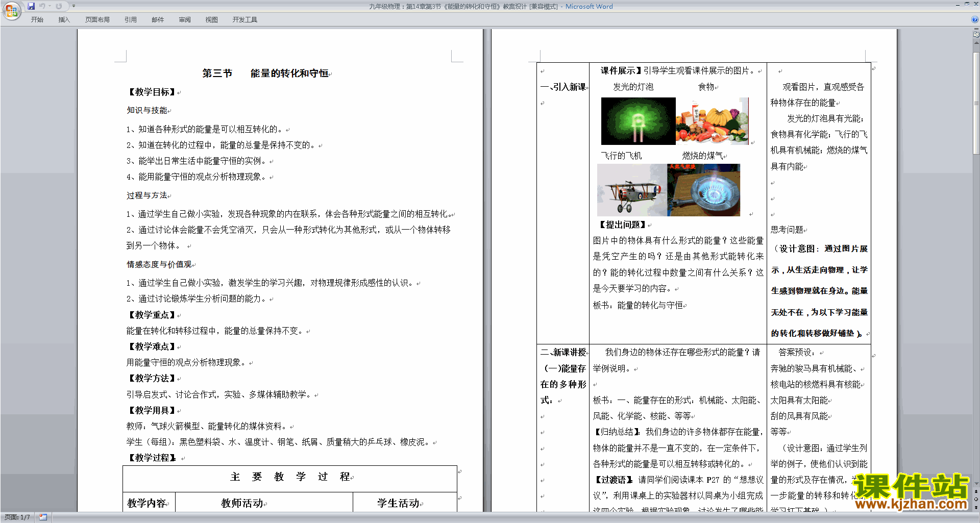
Task: Open the 开发工具 ribbon tab
Action: pyautogui.click(x=245, y=20)
